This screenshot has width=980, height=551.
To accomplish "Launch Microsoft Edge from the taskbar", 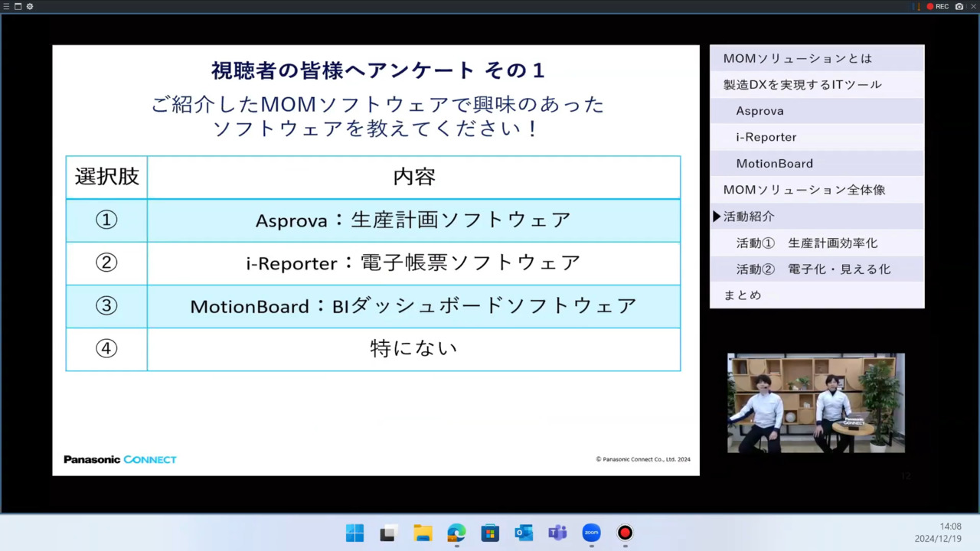I will pyautogui.click(x=456, y=533).
